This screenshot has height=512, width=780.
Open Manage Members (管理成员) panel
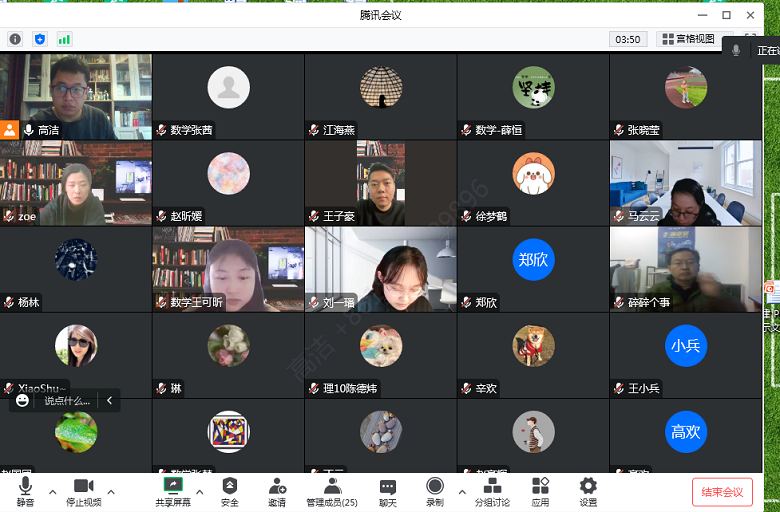click(x=332, y=491)
